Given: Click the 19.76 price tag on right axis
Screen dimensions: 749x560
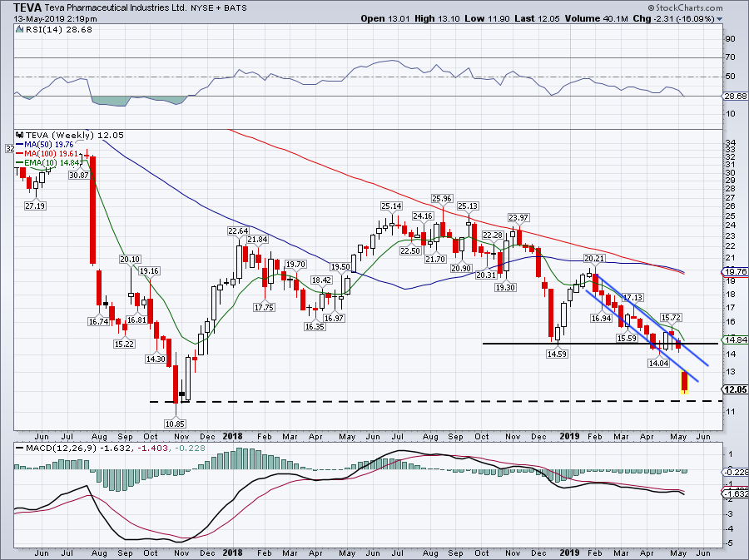Looking at the screenshot, I should [735, 271].
